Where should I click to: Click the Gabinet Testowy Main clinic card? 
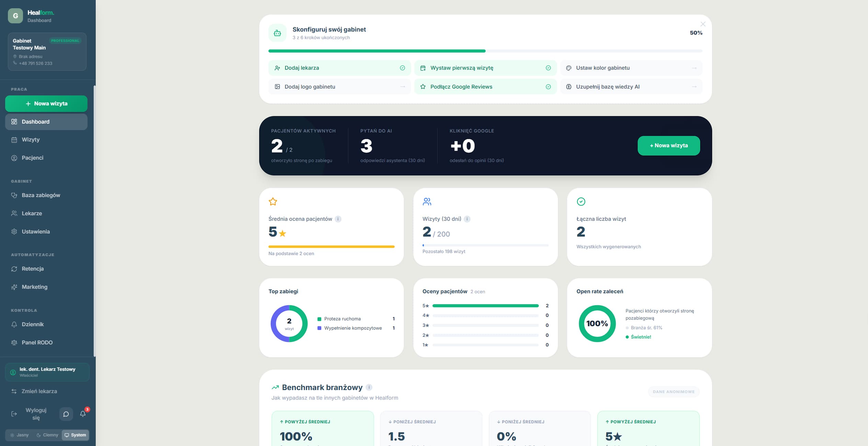[x=47, y=52]
